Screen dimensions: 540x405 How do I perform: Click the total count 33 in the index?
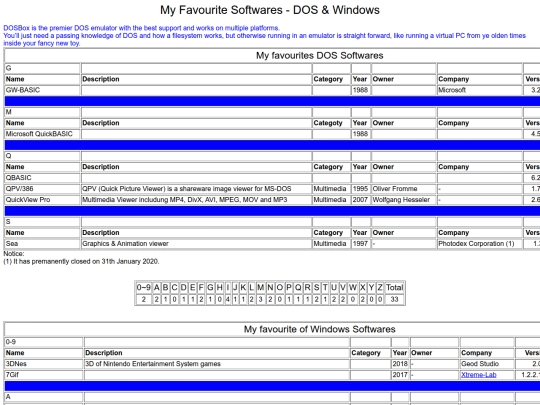coord(394,299)
